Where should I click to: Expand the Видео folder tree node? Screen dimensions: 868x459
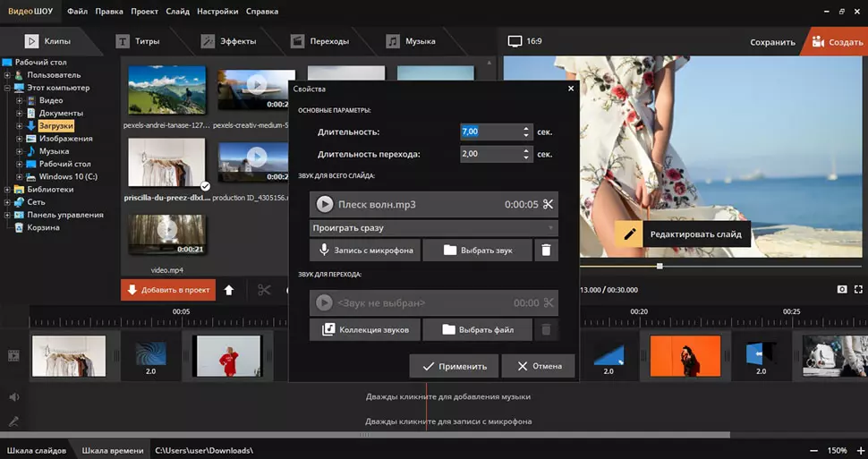(20, 101)
